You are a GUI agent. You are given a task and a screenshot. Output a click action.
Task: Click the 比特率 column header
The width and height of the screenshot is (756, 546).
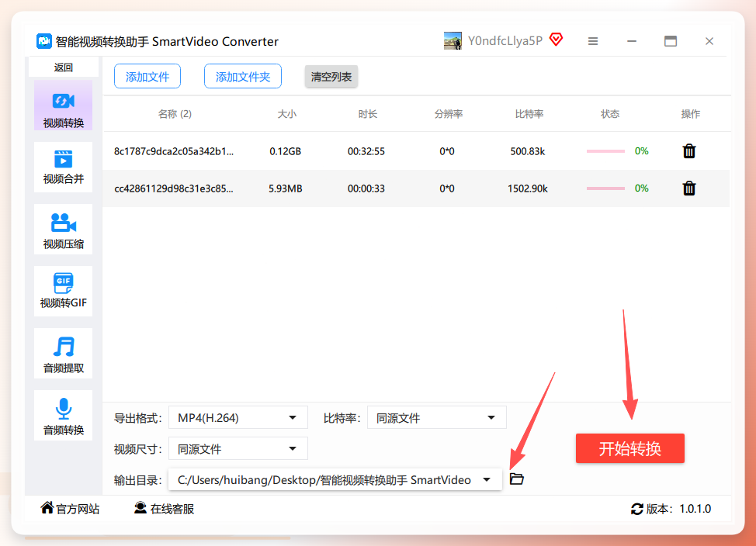(x=529, y=114)
